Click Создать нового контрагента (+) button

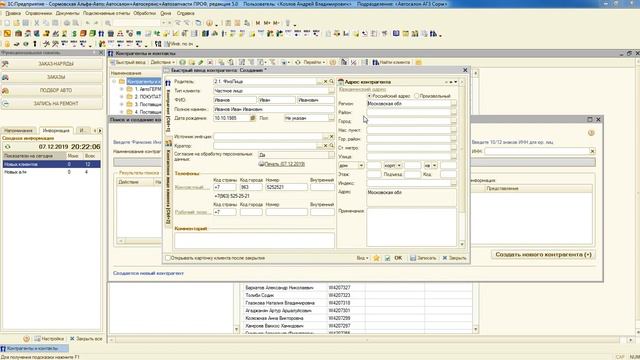(x=543, y=254)
